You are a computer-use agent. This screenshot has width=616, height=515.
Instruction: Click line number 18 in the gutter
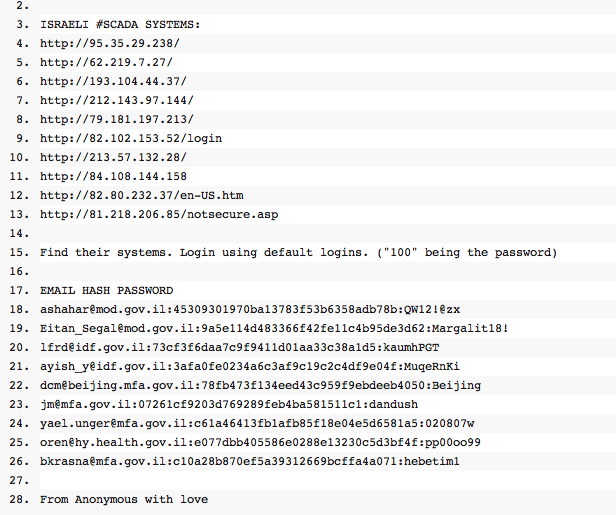tap(20, 309)
